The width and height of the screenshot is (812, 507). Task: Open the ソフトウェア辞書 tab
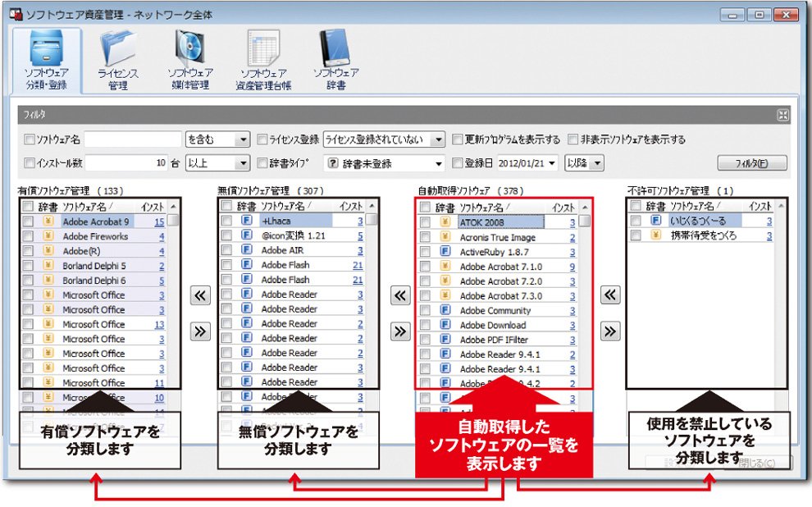[x=335, y=61]
